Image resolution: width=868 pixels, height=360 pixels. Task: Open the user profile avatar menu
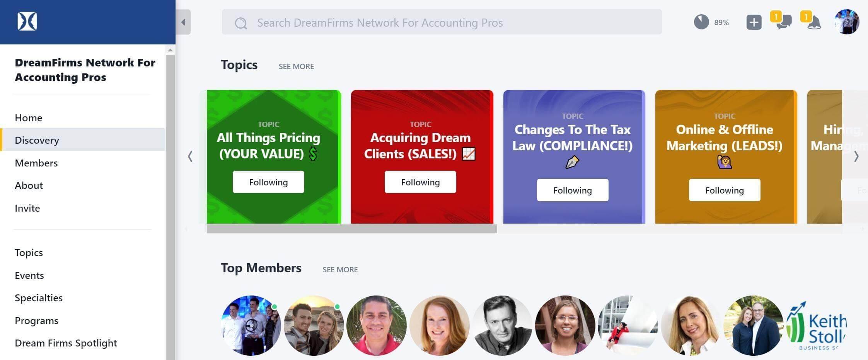(x=847, y=22)
